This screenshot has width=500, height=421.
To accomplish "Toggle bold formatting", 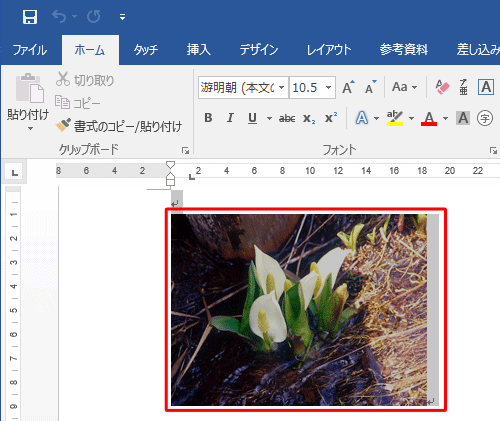I will [x=208, y=118].
